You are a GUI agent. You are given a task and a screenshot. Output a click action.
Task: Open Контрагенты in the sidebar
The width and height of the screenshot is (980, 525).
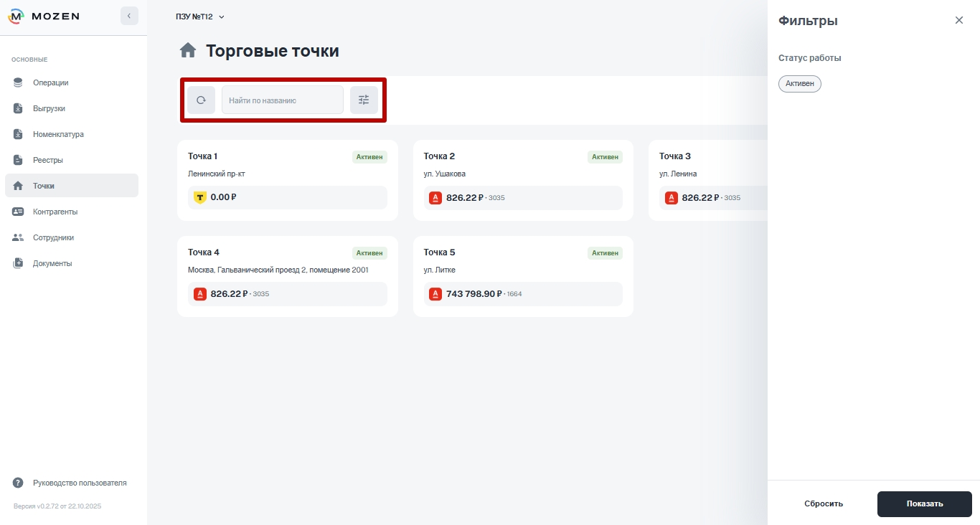(x=72, y=212)
